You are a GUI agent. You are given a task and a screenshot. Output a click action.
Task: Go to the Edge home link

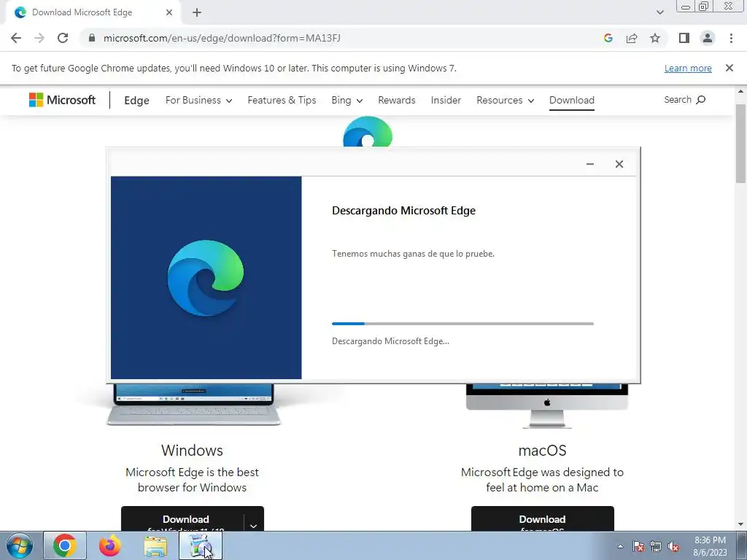[136, 100]
